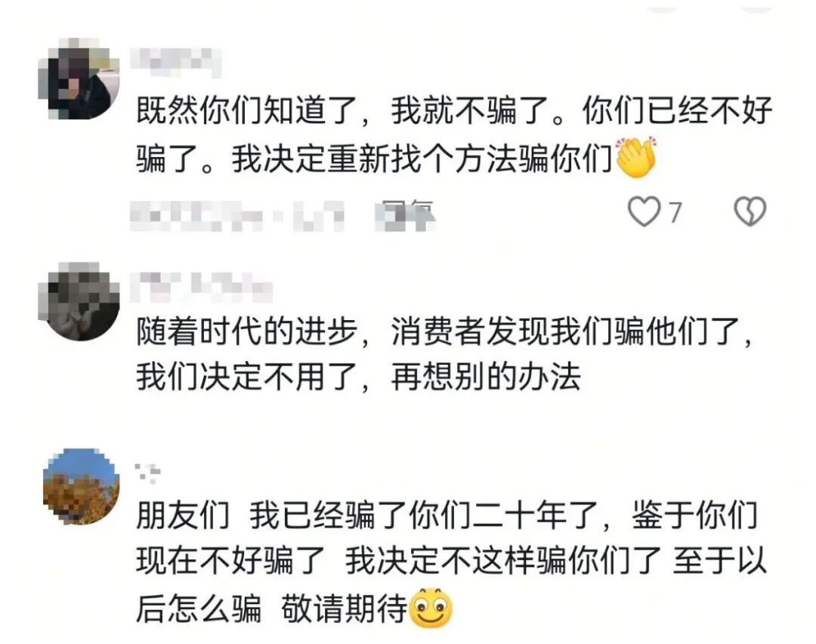Tap the smiling emoji after 敬请期待
The height and width of the screenshot is (644, 816).
pyautogui.click(x=431, y=608)
